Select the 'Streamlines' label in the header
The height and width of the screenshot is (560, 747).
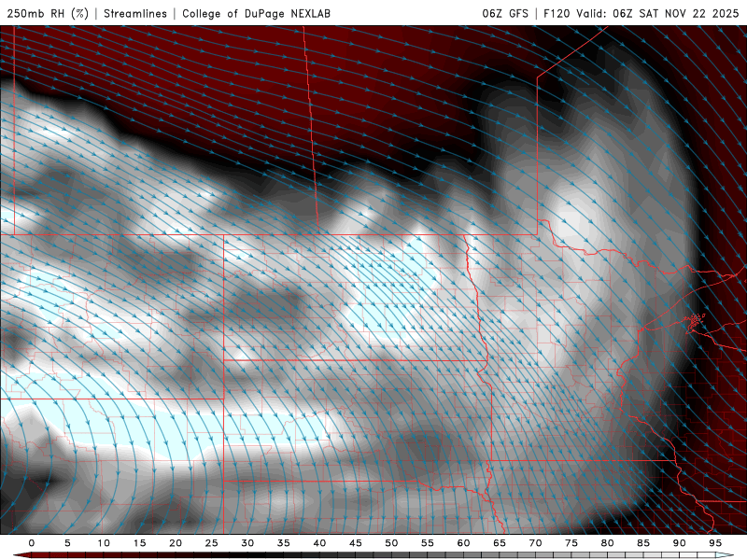[135, 13]
